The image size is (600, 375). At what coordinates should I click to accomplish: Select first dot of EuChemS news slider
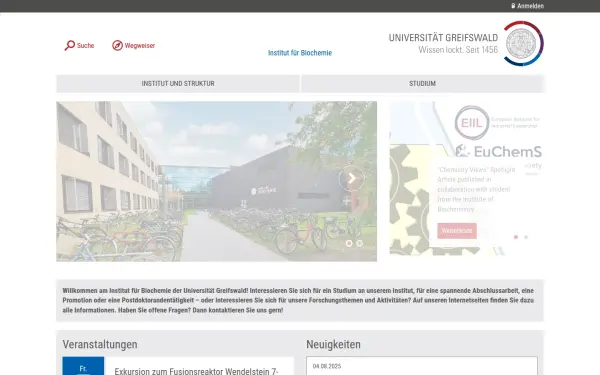coord(516,237)
